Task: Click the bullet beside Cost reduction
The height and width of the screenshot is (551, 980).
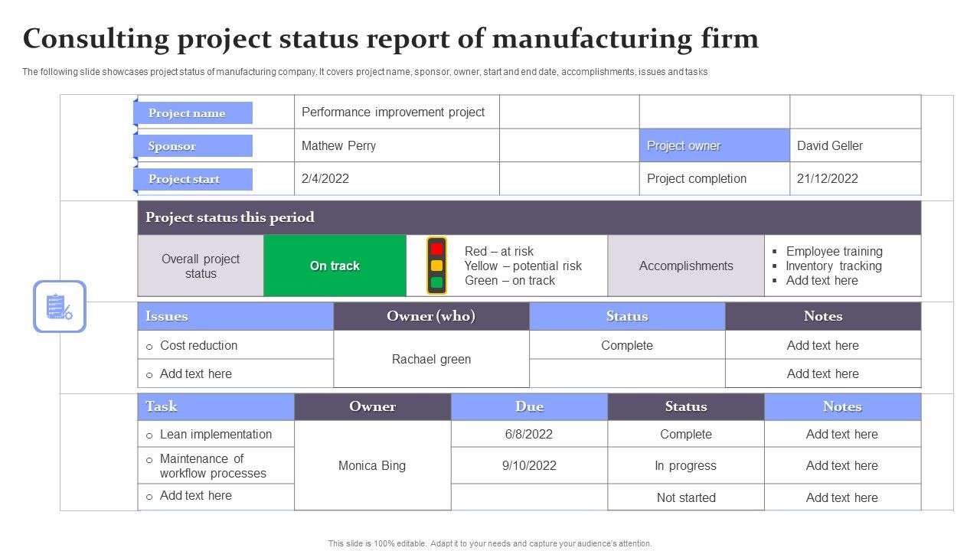Action: coord(150,346)
